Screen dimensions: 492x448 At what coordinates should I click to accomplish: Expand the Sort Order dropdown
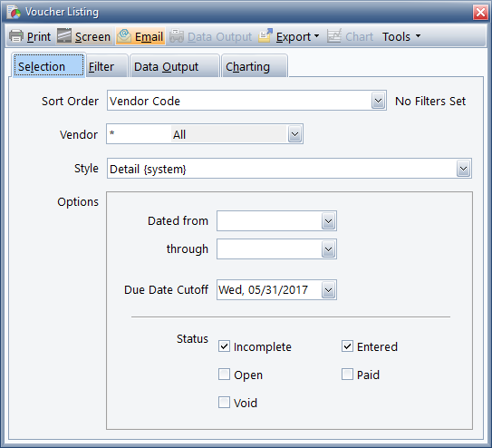click(x=379, y=101)
